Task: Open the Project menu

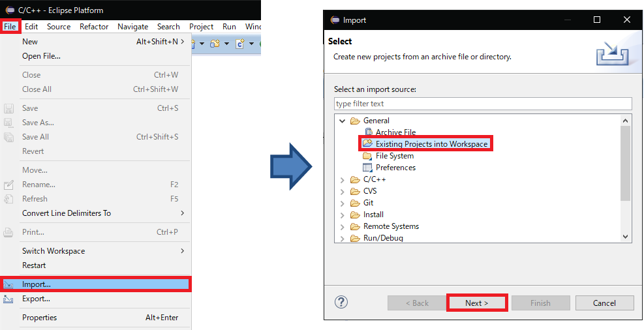Action: (201, 27)
